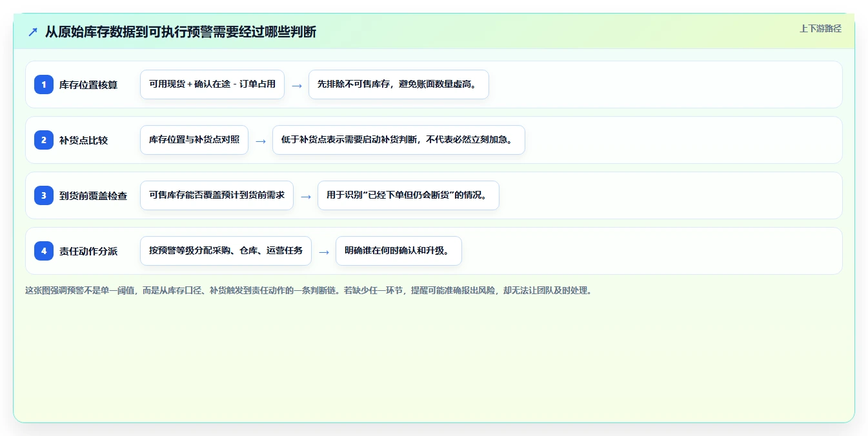Click the 可用现货 + 确认在途 - 订单占用 box
Screen dimensions: 868x436
click(x=212, y=84)
